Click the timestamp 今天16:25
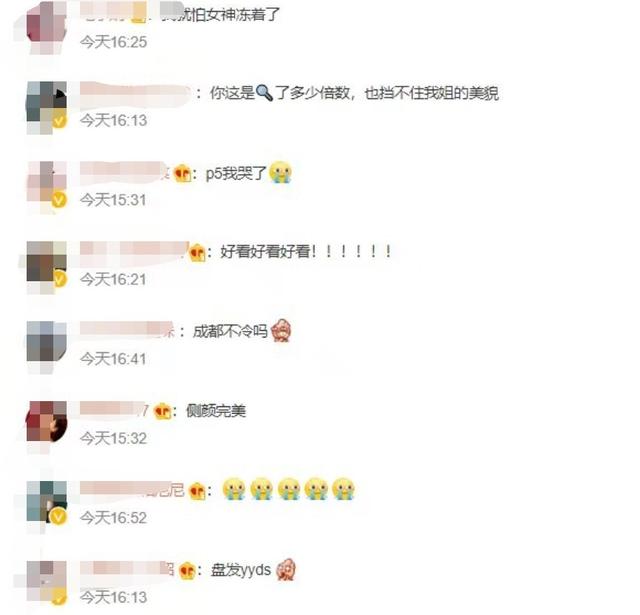This screenshot has width=640, height=615. [x=113, y=42]
